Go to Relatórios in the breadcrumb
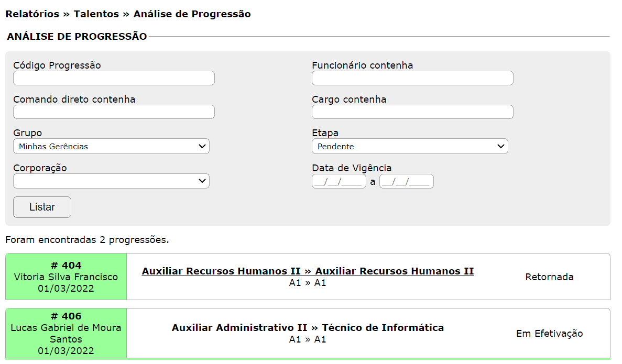 (32, 14)
